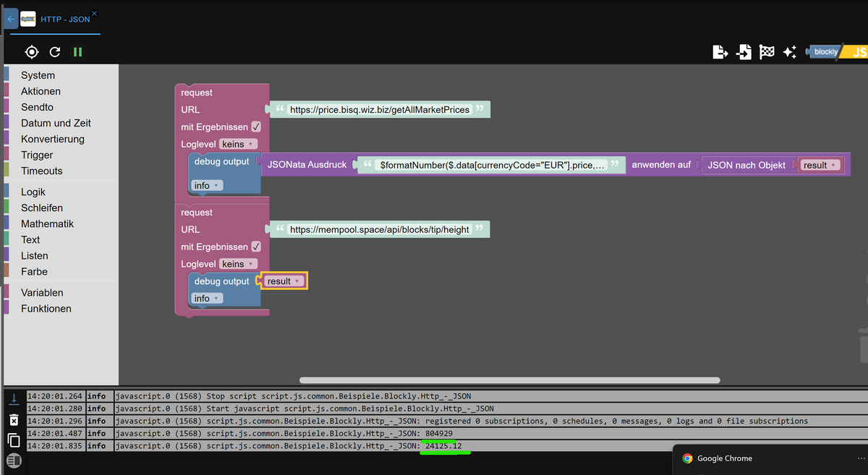Image resolution: width=868 pixels, height=475 pixels.
Task: Close the HTTP - JSON tab
Action: (x=95, y=14)
